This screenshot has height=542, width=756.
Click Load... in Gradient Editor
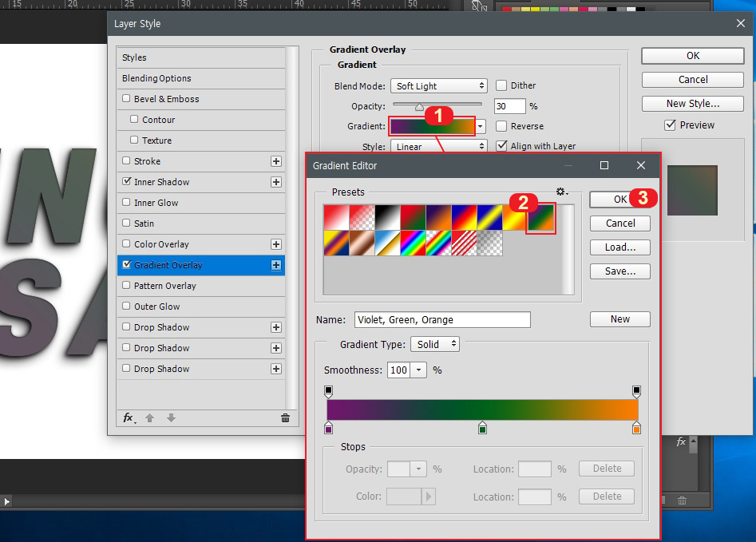620,247
